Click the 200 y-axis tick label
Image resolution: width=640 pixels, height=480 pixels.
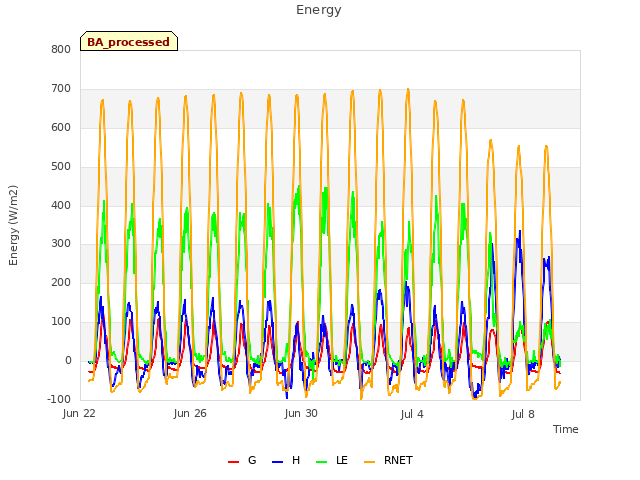tap(61, 282)
